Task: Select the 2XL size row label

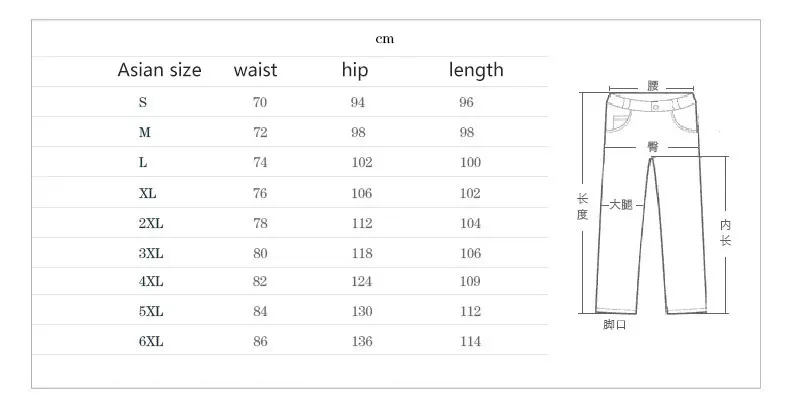Action: tap(151, 224)
